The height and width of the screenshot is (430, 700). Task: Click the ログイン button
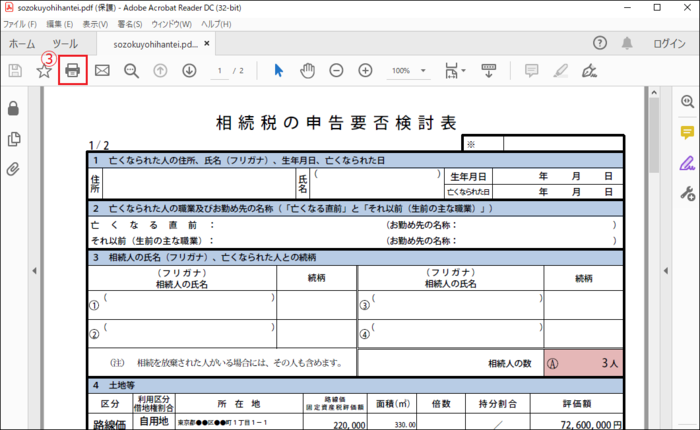(669, 44)
